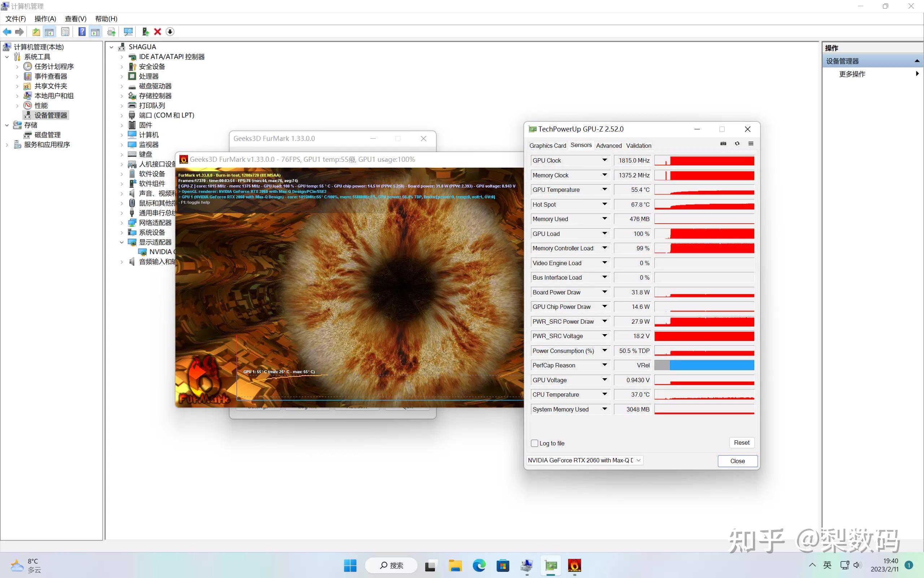924x578 pixels.
Task: Open Memory Clock sensor dropdown
Action: (605, 175)
